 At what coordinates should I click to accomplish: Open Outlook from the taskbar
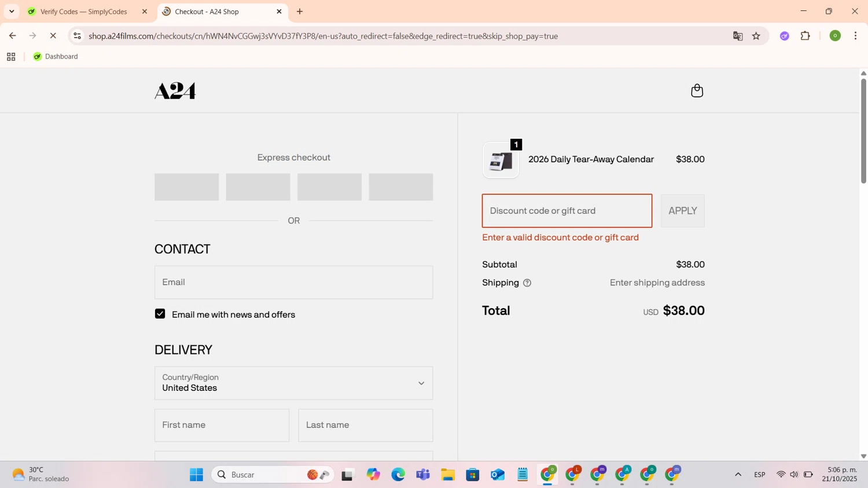click(x=498, y=475)
